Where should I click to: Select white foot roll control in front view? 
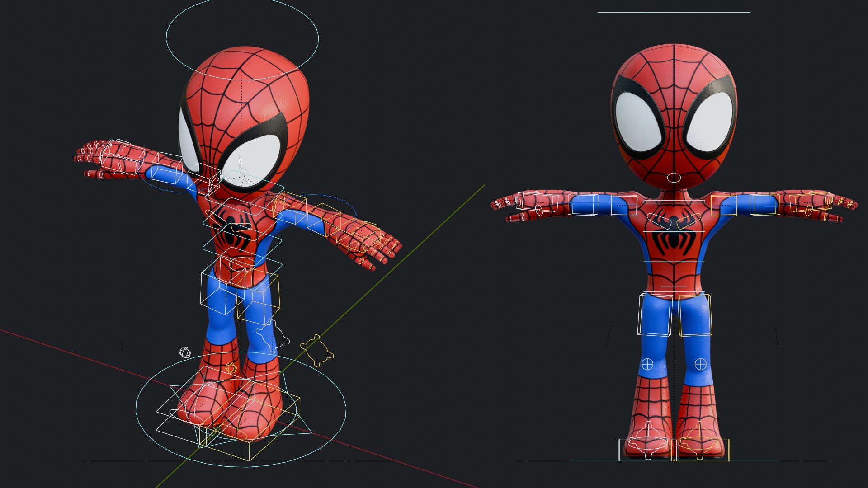click(648, 441)
